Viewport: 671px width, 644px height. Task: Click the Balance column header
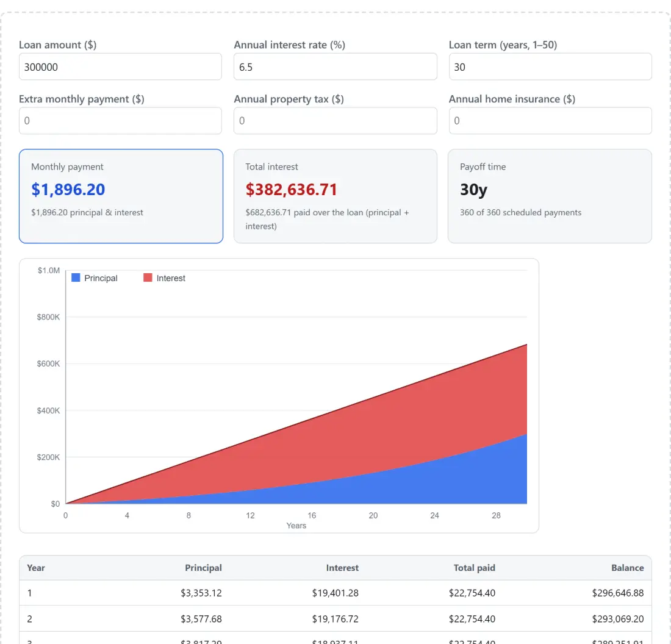[x=627, y=568]
